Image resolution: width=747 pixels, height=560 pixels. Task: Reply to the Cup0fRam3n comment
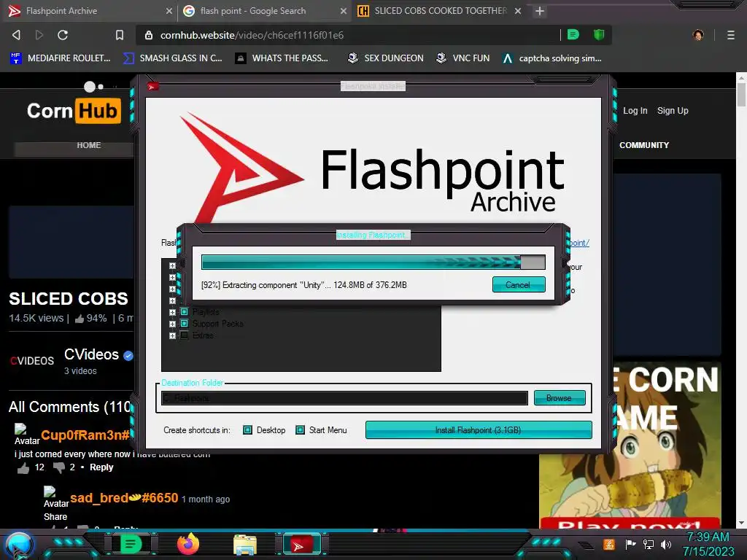(101, 467)
